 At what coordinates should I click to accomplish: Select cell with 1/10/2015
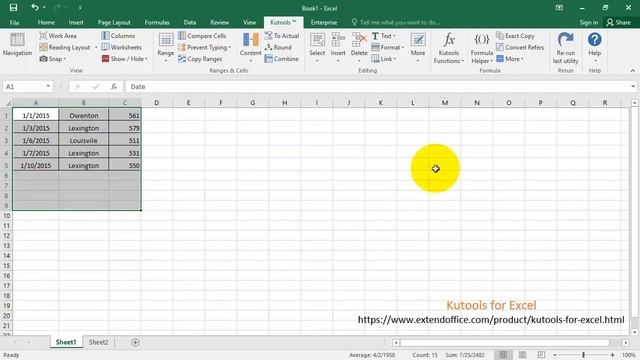click(36, 166)
